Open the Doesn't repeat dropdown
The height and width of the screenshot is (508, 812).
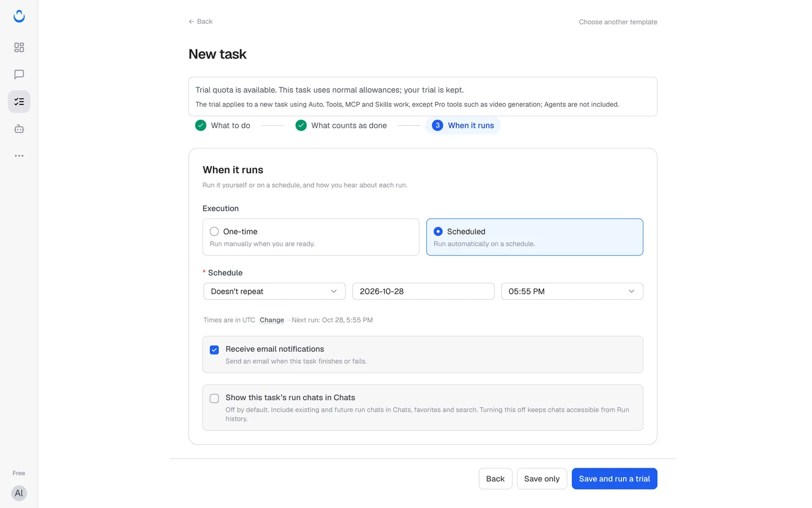(x=274, y=291)
